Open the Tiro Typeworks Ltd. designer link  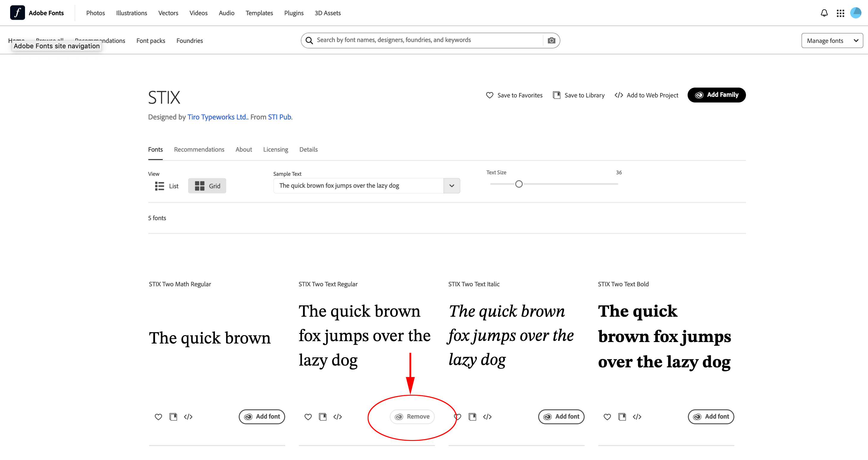pos(217,117)
